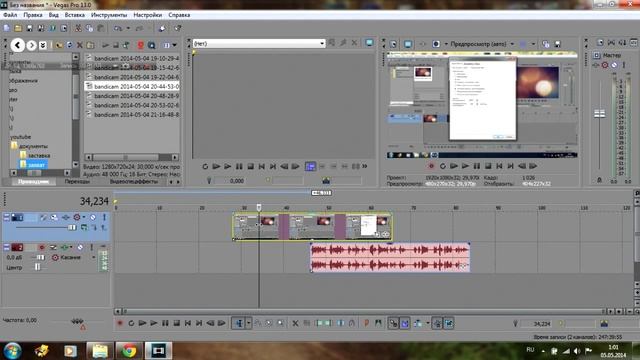
Task: Toggle loop playback in the trimmer
Action: (x=205, y=167)
